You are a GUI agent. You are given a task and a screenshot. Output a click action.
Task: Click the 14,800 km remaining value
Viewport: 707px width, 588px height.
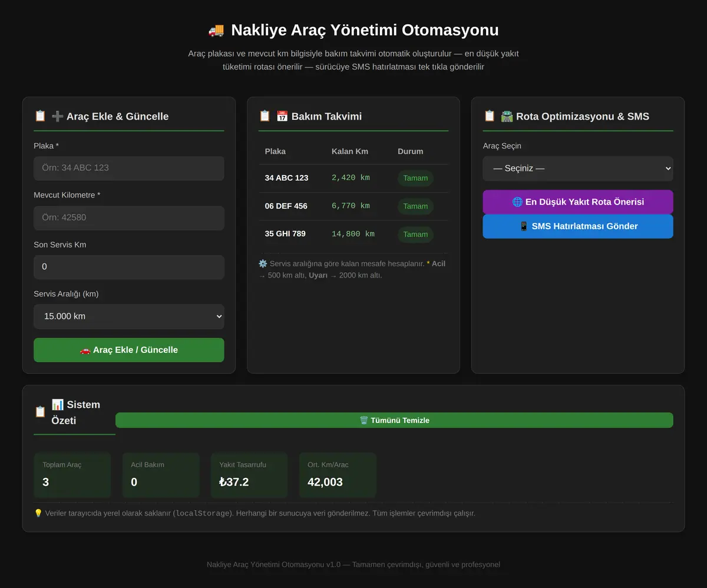coord(353,234)
